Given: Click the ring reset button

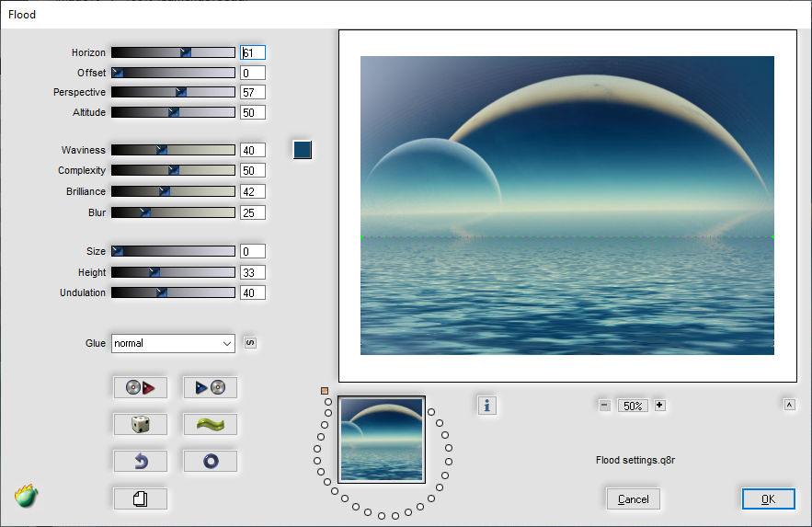Looking at the screenshot, I should click(x=211, y=462).
